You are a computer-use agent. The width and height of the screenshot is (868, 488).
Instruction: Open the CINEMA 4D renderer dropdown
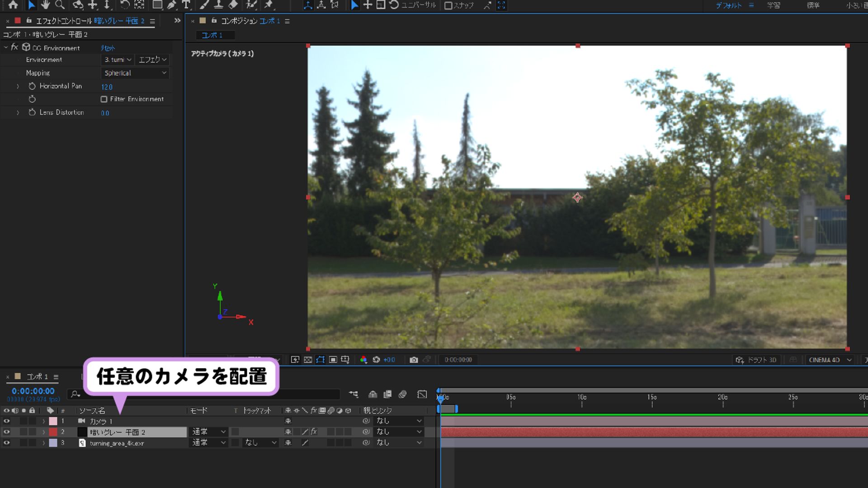coord(830,360)
